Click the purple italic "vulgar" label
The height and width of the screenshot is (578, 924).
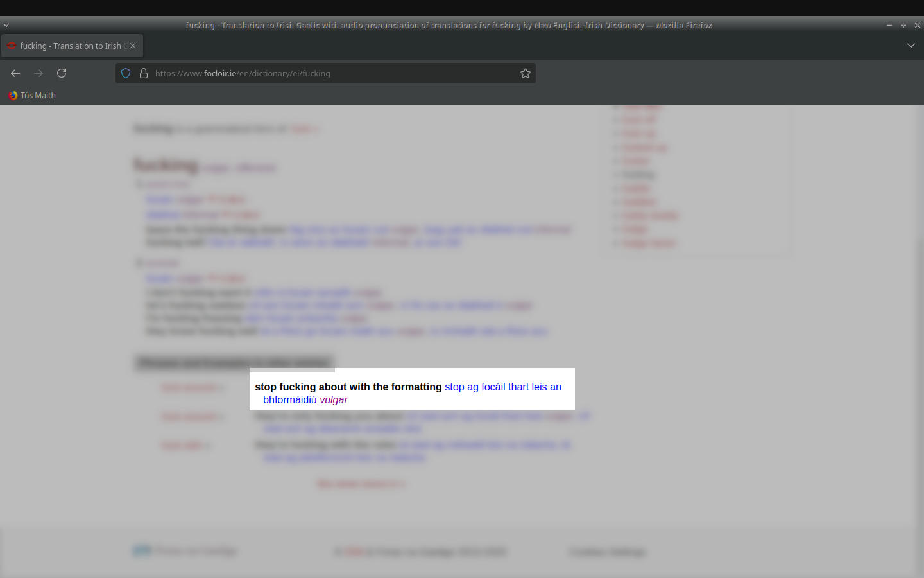pos(334,399)
